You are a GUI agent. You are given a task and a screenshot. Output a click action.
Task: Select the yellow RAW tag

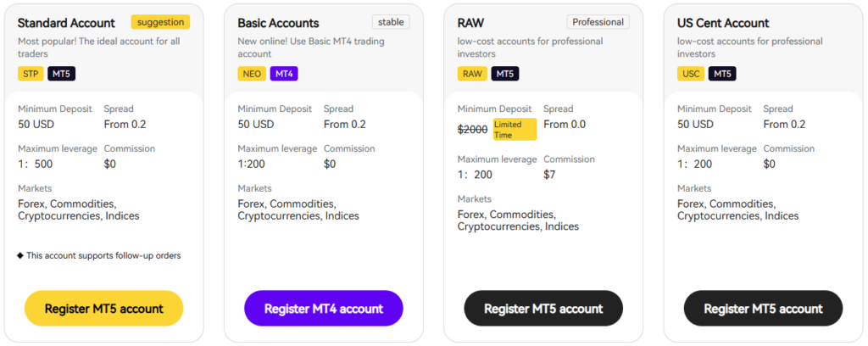(472, 74)
